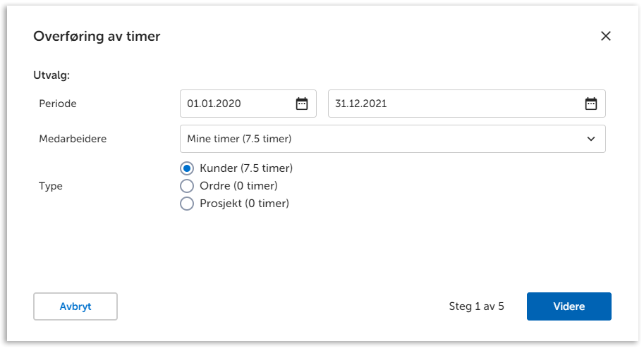Continue with the Videre button
Viewport: 644px width, 348px height.
point(569,306)
